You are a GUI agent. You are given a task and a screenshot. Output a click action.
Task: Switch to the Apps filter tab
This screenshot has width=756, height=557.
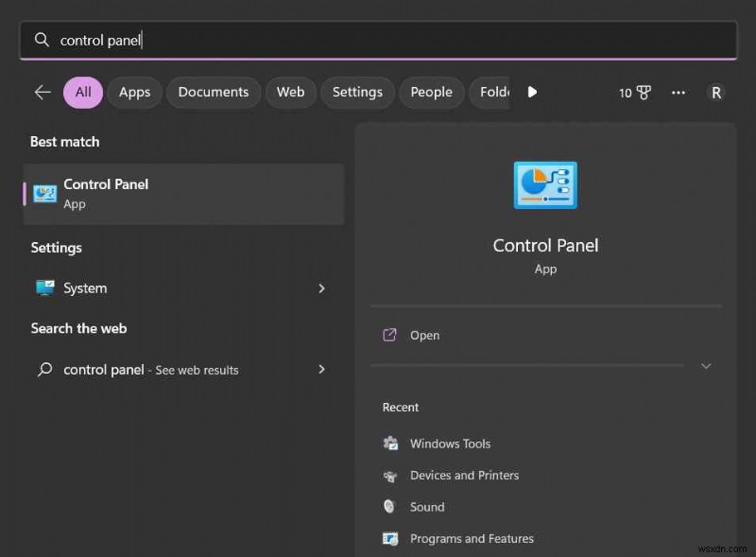134,92
